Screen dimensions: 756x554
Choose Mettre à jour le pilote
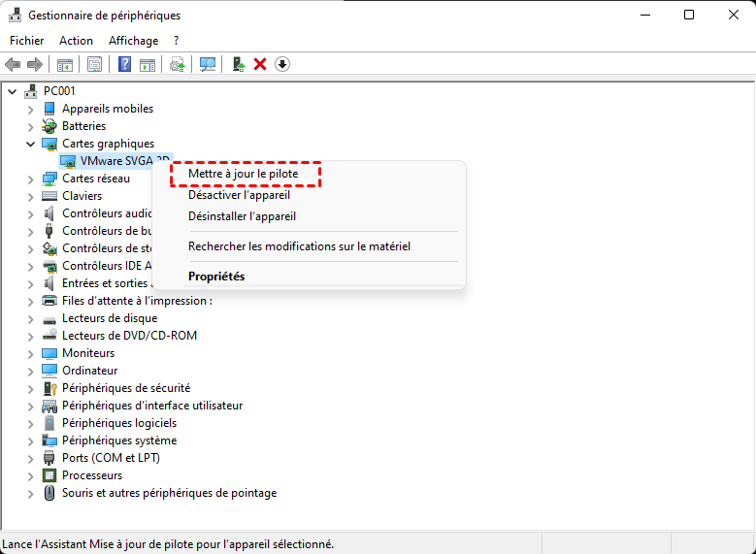pos(244,174)
